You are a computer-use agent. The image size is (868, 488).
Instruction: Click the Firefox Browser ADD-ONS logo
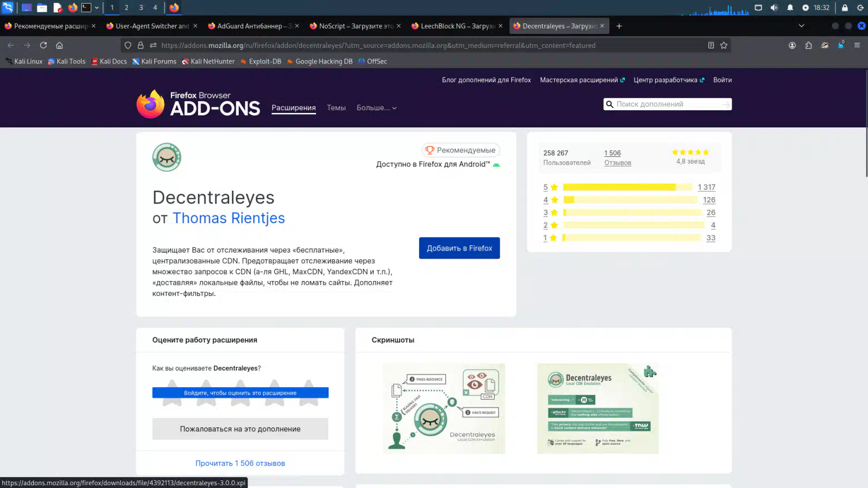tap(198, 104)
